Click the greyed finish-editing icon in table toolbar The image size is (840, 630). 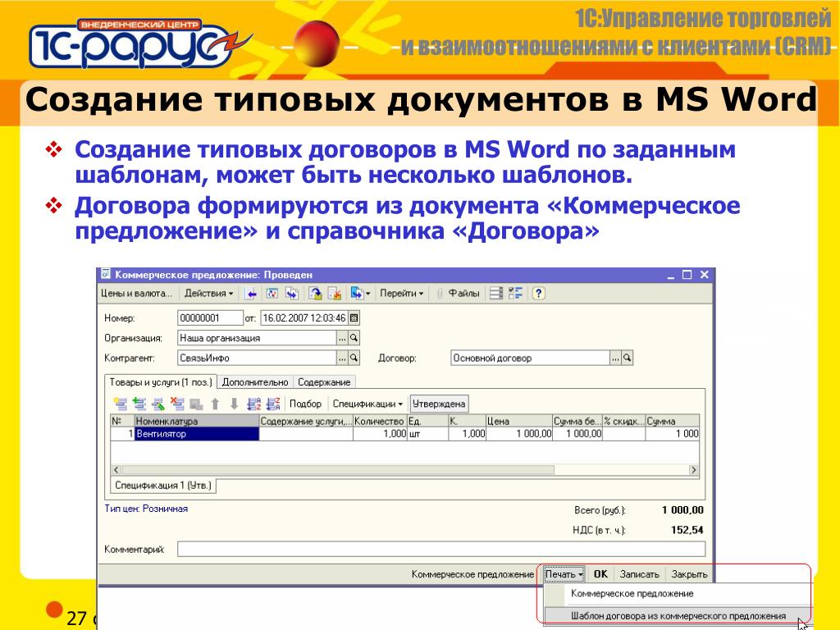196,404
